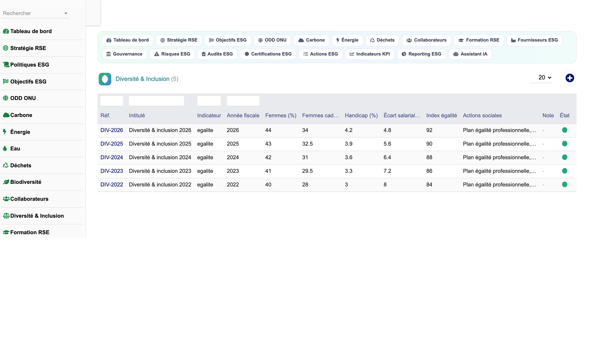Image resolution: width=589 pixels, height=364 pixels.
Task: Click the Réf. filter input field
Action: coord(112,101)
